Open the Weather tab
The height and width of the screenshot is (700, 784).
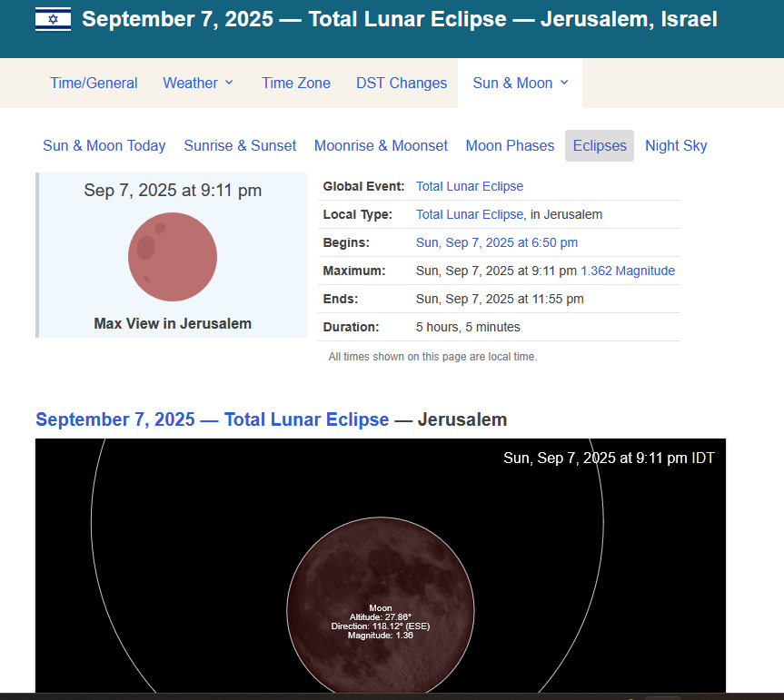click(191, 83)
